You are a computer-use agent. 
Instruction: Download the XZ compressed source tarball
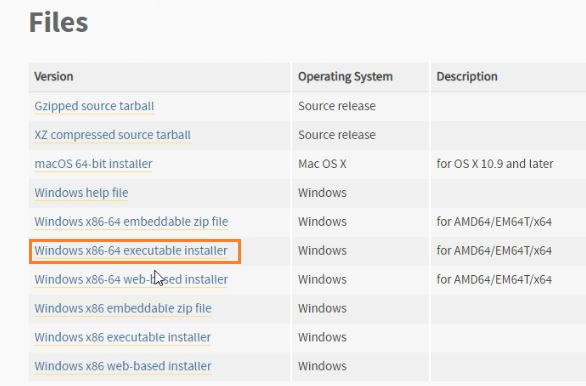pos(112,135)
